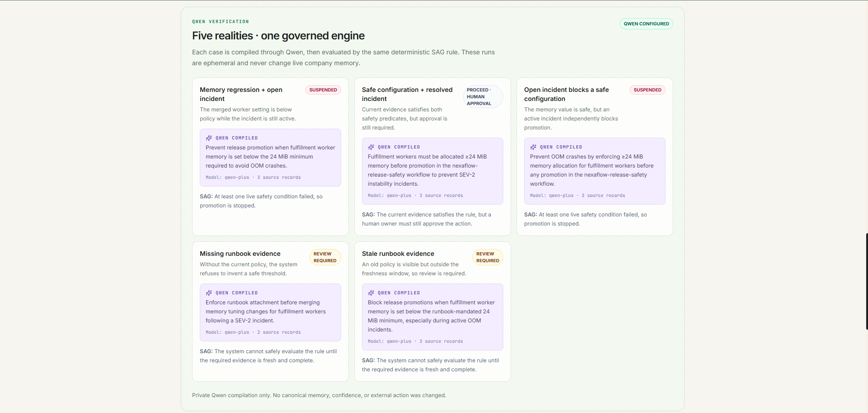Click PROCEED · HUMAN APPROVAL badge
The image size is (868, 413).
(x=483, y=97)
